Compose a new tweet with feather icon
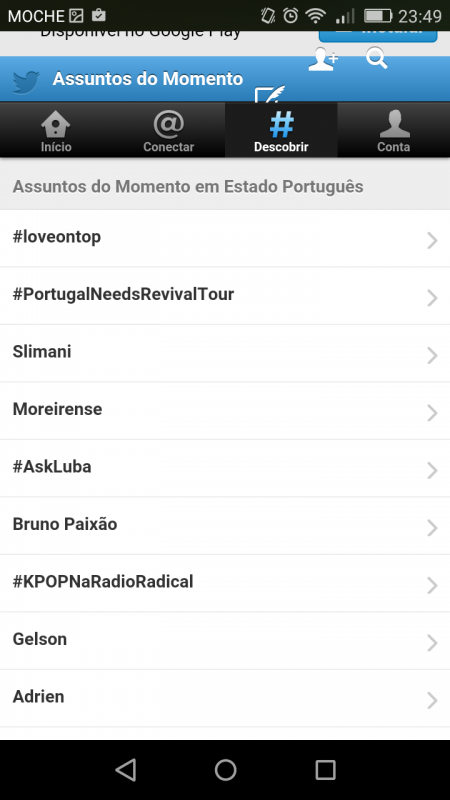This screenshot has width=450, height=800. click(270, 94)
